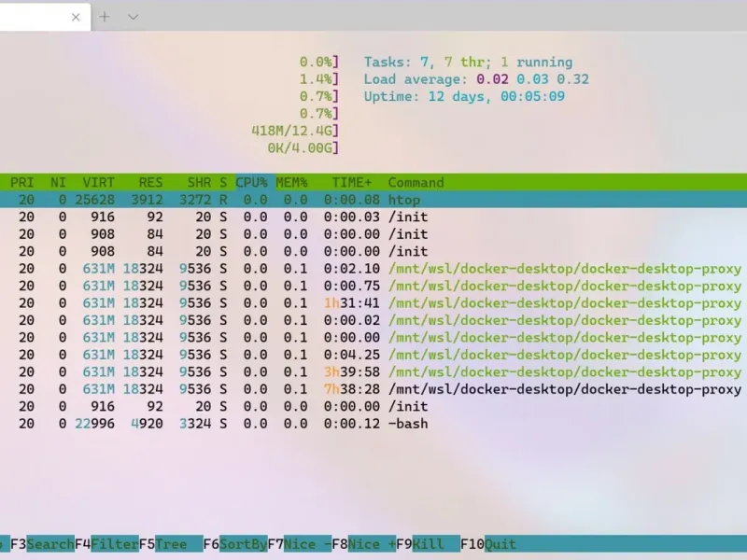Image resolution: width=747 pixels, height=560 pixels.
Task: Close the current terminal tab
Action: [76, 17]
